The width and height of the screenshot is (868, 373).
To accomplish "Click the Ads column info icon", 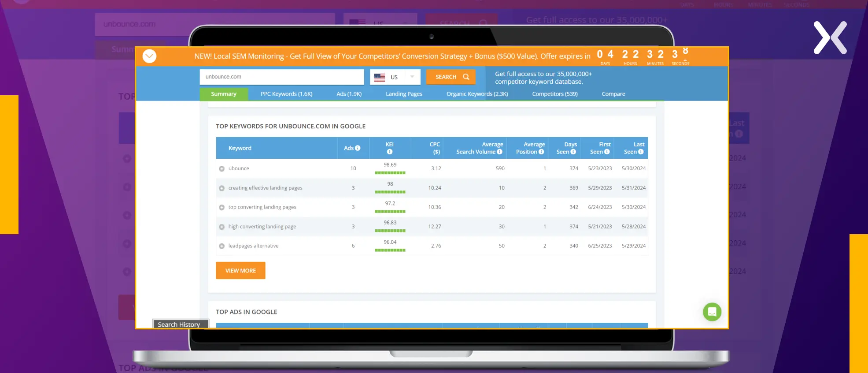I will click(x=358, y=148).
